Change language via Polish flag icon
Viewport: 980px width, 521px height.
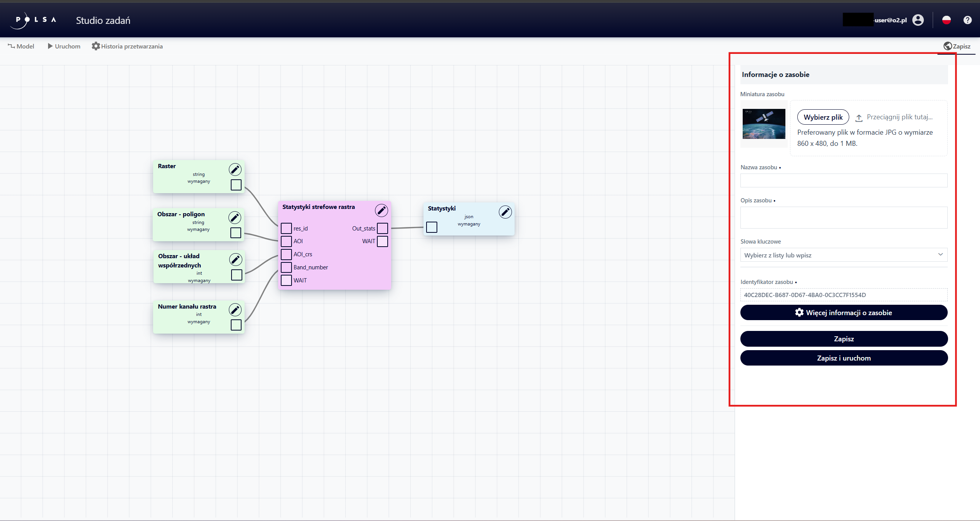[x=946, y=20]
